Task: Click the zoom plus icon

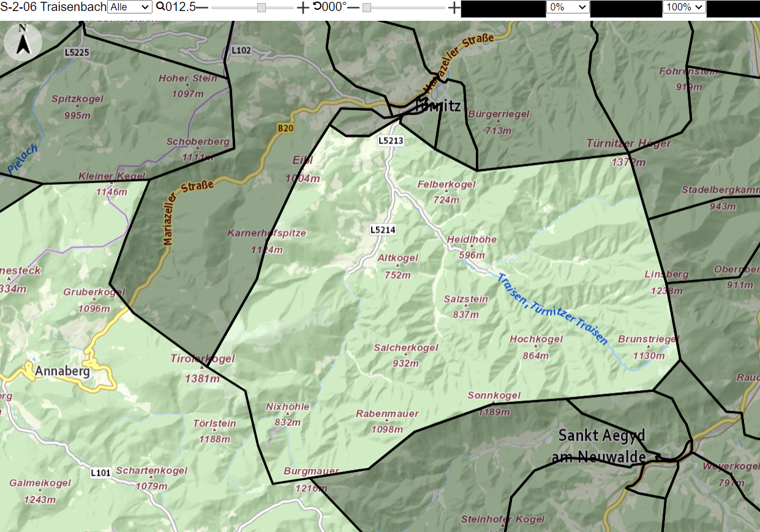Action: pos(303,7)
